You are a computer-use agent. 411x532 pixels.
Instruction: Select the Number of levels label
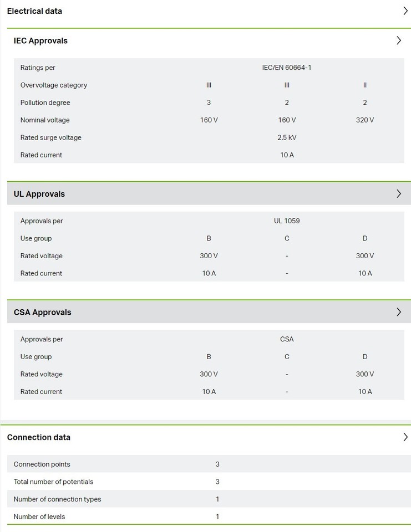(x=39, y=516)
